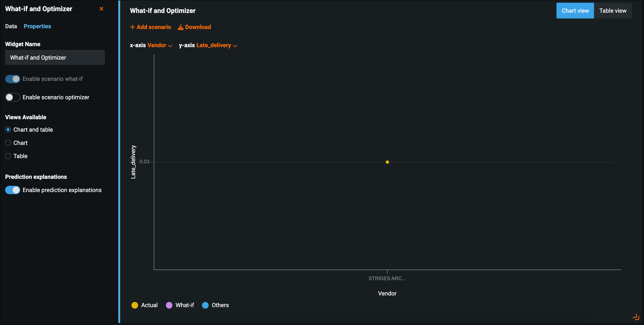Click the yellow Actual legend dot

click(x=135, y=305)
